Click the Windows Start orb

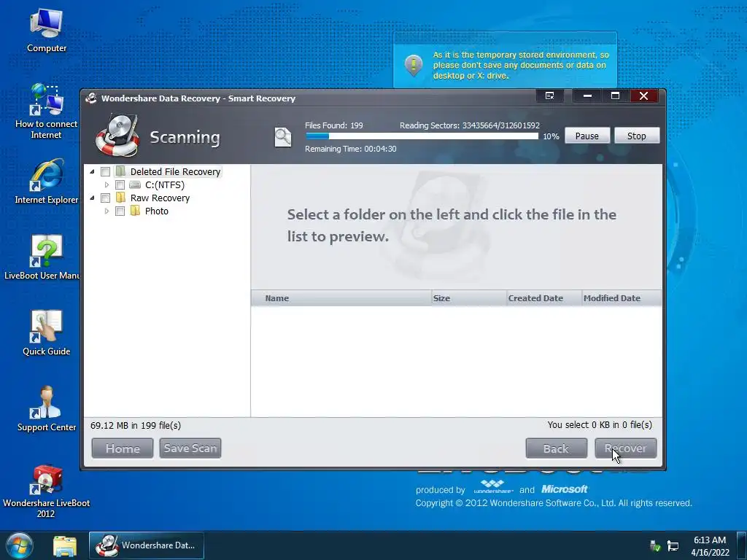(x=20, y=545)
